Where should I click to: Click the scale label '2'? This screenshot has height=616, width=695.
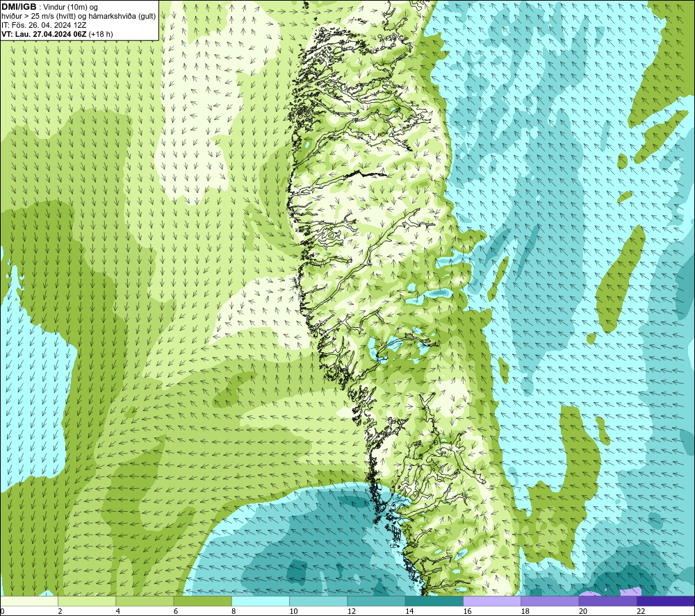[60, 611]
